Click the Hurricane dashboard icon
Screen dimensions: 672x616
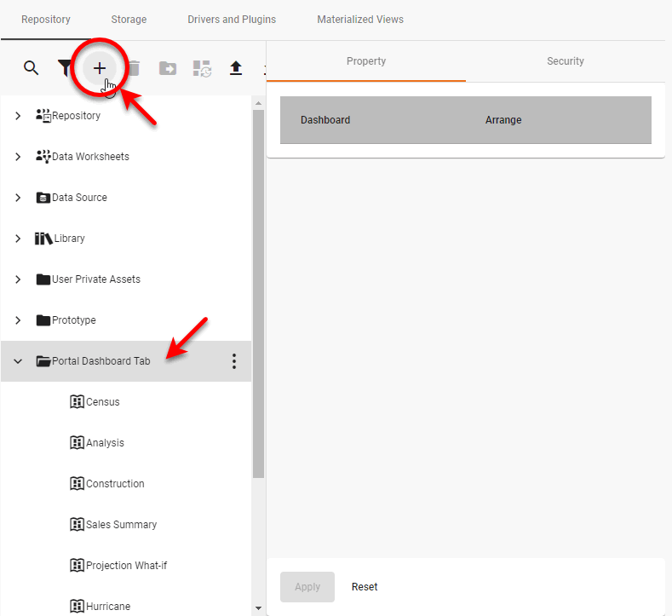tap(77, 607)
